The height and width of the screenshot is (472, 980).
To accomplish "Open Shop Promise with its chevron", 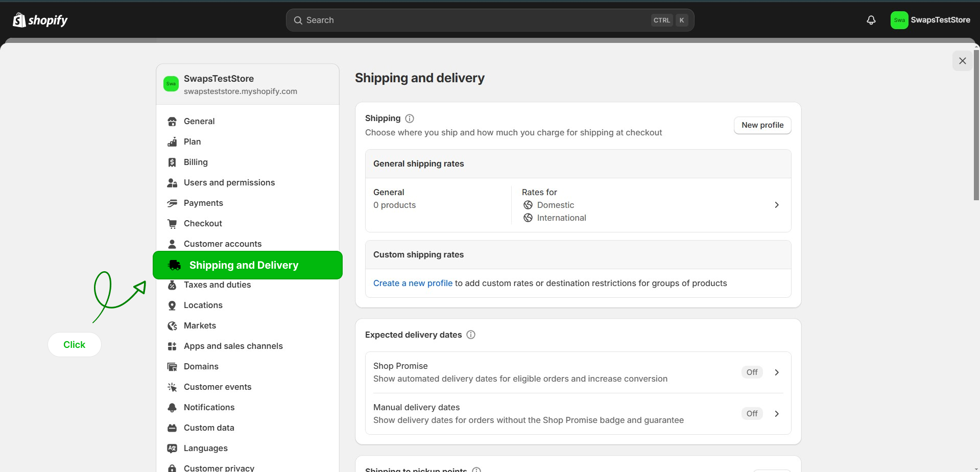I will (777, 372).
